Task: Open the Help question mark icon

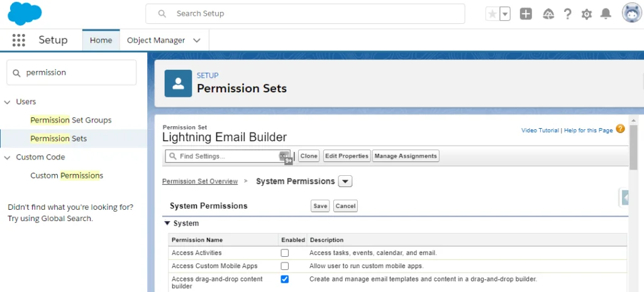Action: coord(568,14)
